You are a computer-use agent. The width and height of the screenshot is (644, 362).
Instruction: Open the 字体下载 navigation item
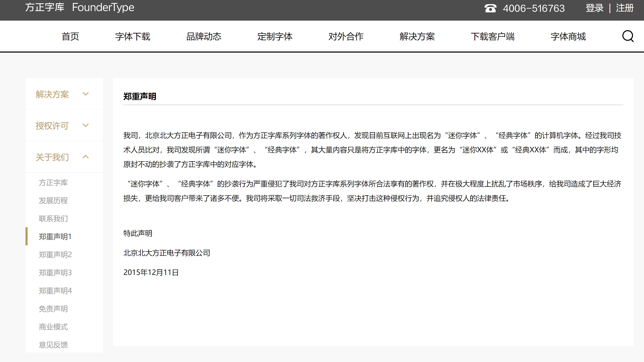tap(133, 37)
